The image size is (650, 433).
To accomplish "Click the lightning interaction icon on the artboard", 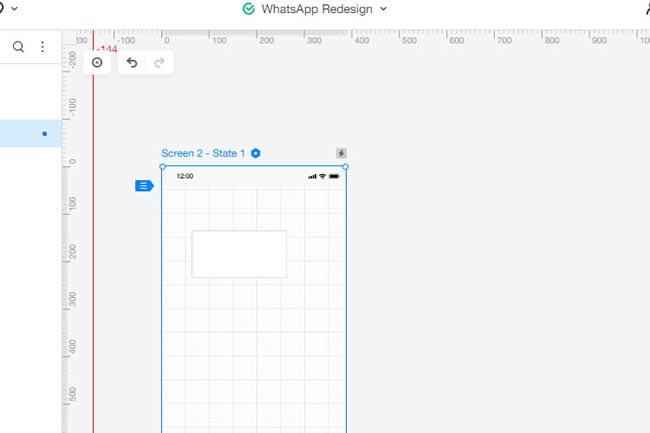I will tap(341, 153).
